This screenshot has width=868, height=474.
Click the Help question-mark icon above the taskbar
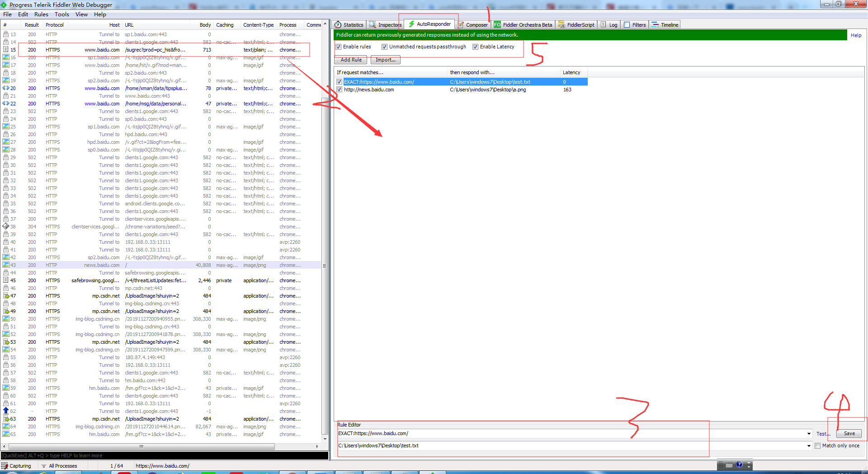(x=740, y=465)
